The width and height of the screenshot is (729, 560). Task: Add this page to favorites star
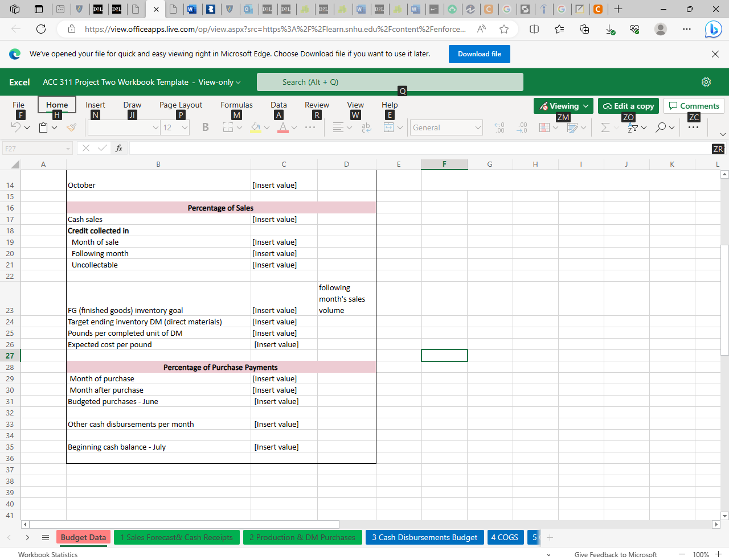[x=504, y=29]
